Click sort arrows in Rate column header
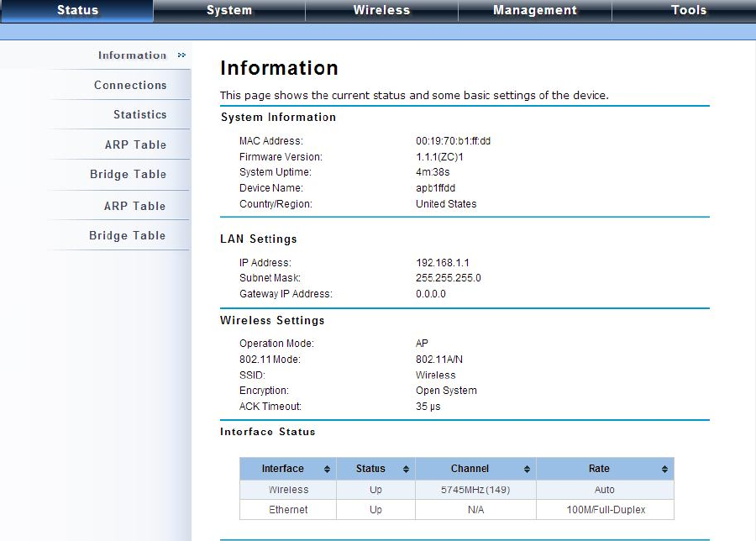 click(x=665, y=469)
